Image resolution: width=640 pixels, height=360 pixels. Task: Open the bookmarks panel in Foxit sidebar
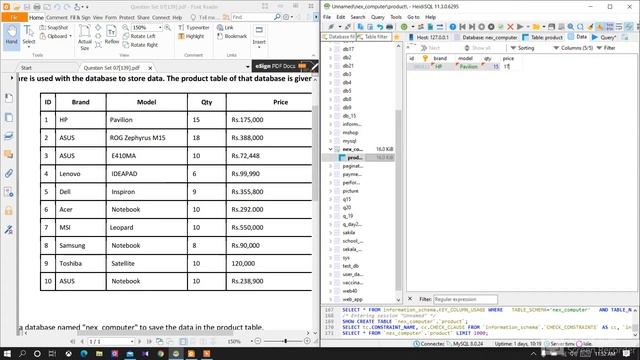9,98
